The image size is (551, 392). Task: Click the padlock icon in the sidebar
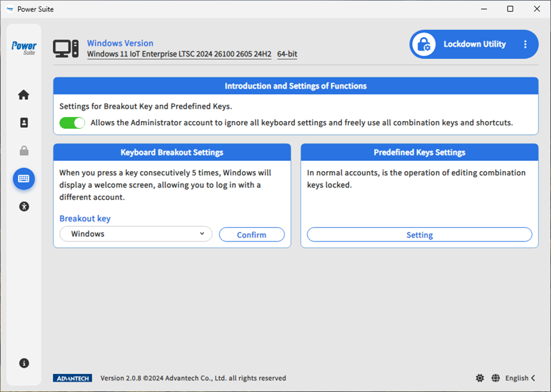pos(23,151)
